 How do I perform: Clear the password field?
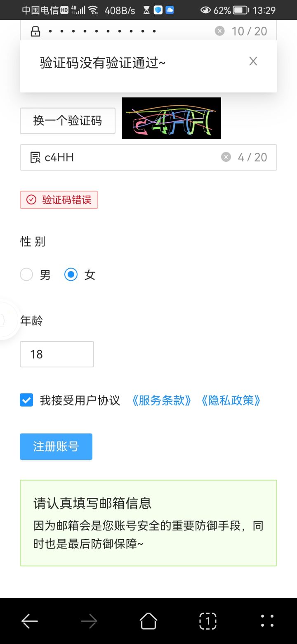[220, 31]
